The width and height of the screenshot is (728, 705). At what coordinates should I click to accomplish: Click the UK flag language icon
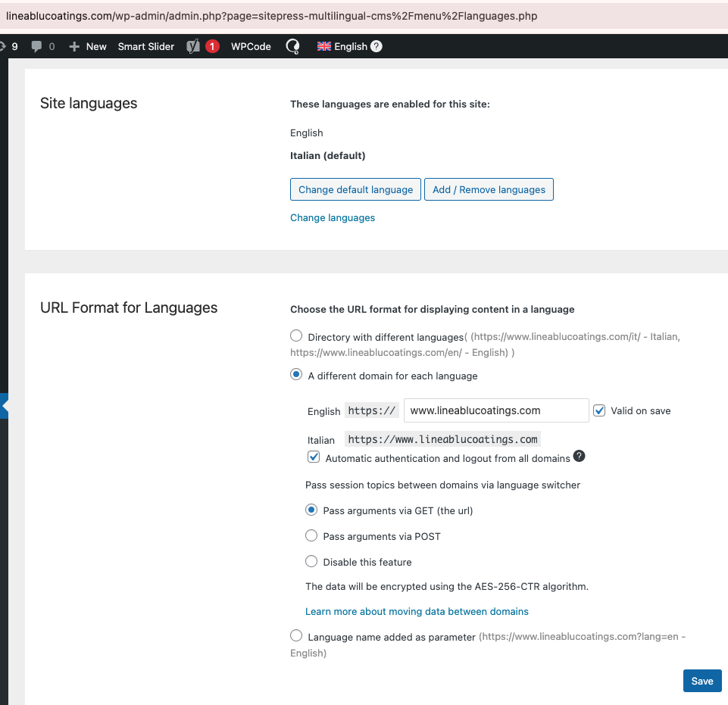324,46
